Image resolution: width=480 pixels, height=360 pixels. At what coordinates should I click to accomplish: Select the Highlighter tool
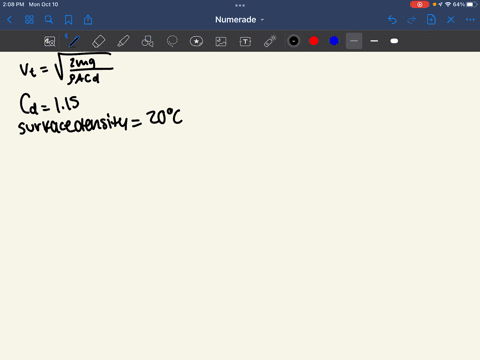tap(123, 41)
